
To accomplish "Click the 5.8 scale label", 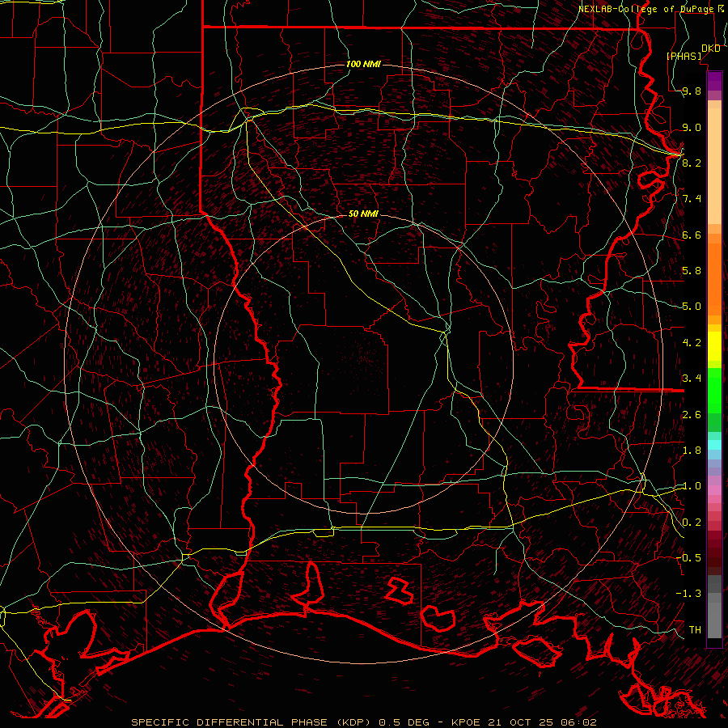I will point(692,271).
